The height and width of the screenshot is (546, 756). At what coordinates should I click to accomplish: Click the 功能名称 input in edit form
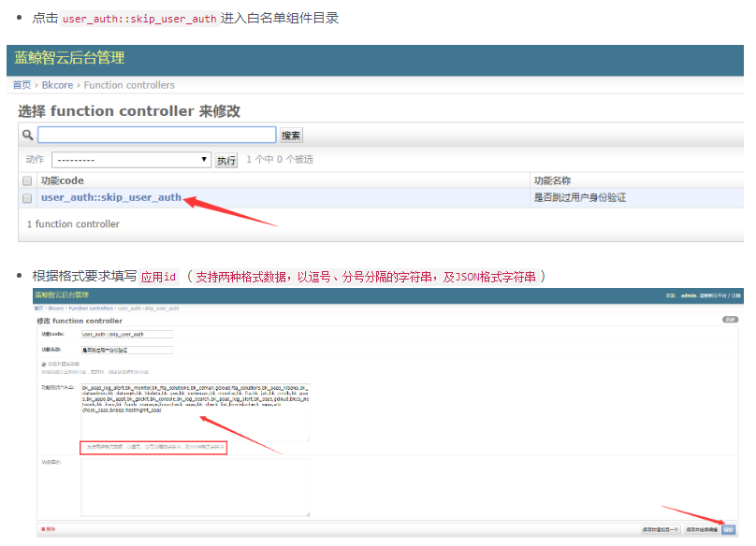(x=127, y=350)
